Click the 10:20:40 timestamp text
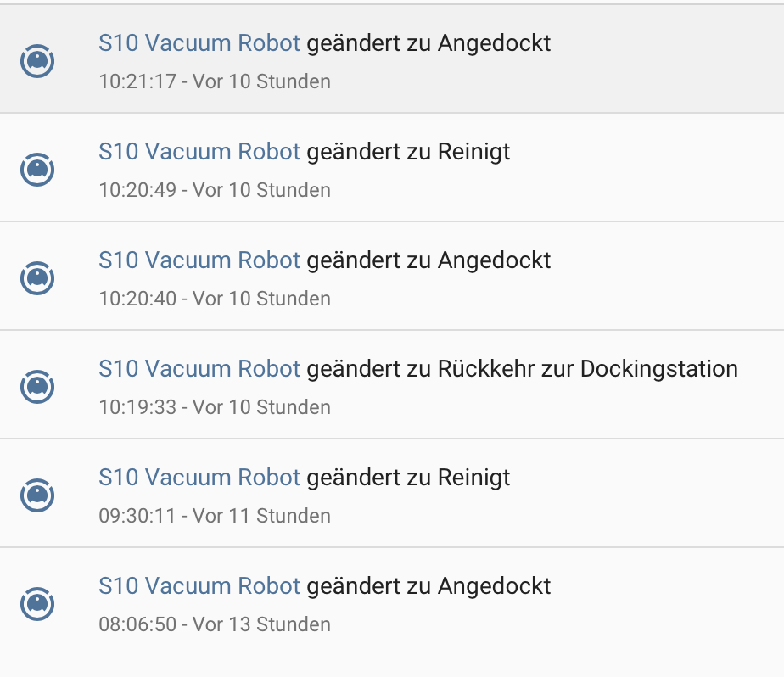Image resolution: width=784 pixels, height=677 pixels. tap(214, 299)
